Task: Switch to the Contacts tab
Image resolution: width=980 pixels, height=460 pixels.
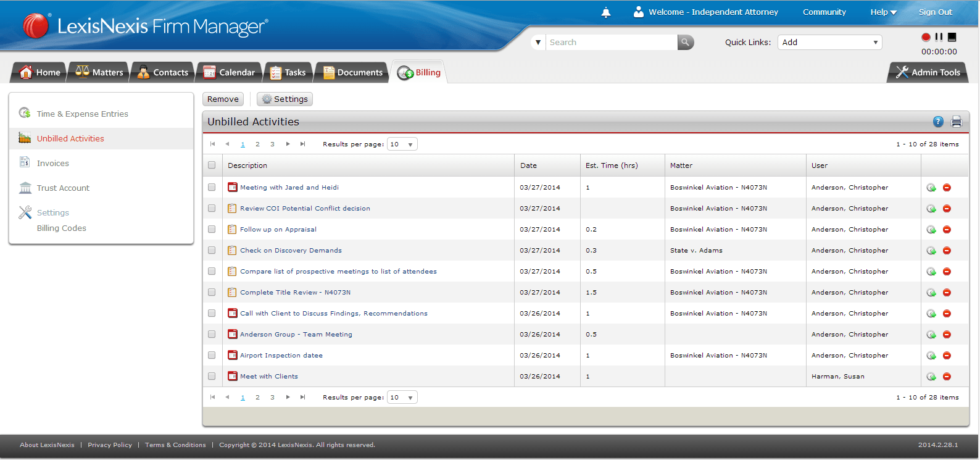Action: click(x=163, y=72)
